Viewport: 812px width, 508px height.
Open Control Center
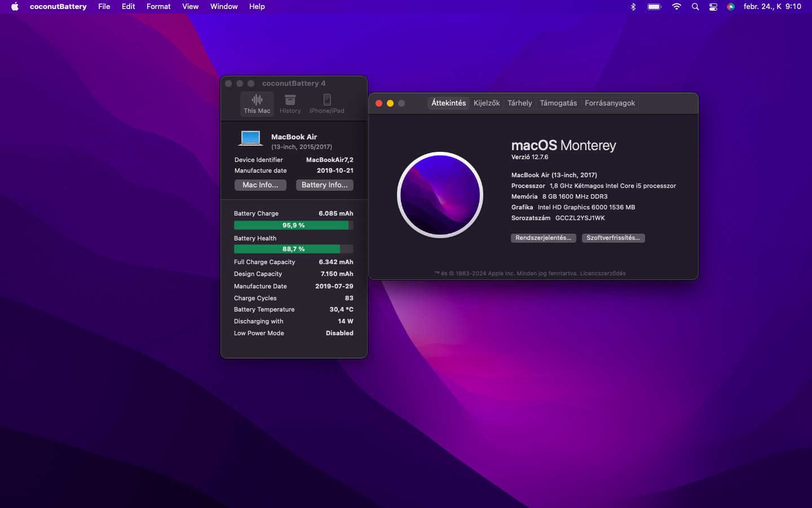(x=713, y=7)
